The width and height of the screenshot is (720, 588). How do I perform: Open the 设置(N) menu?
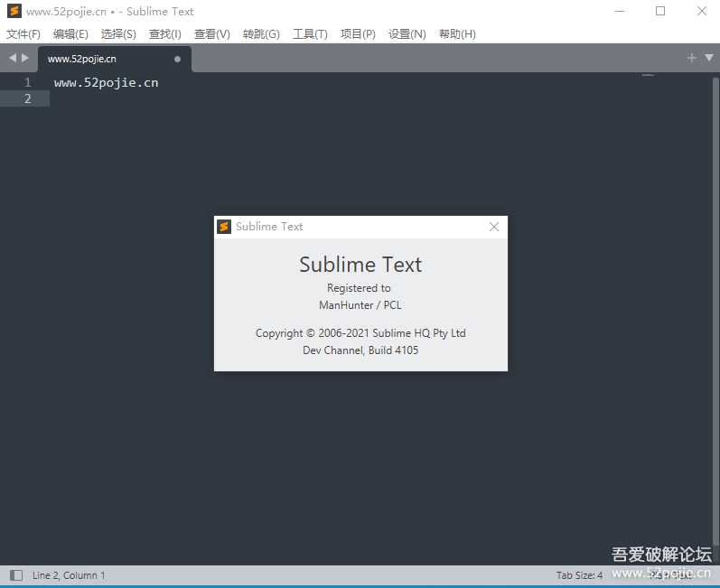pyautogui.click(x=407, y=34)
